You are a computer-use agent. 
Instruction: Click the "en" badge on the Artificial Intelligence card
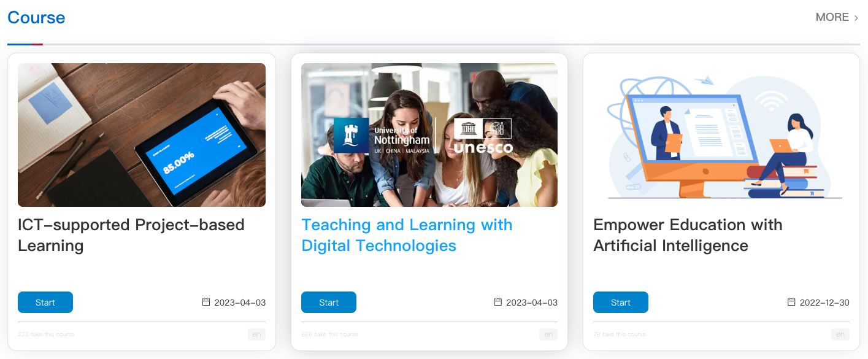point(840,334)
